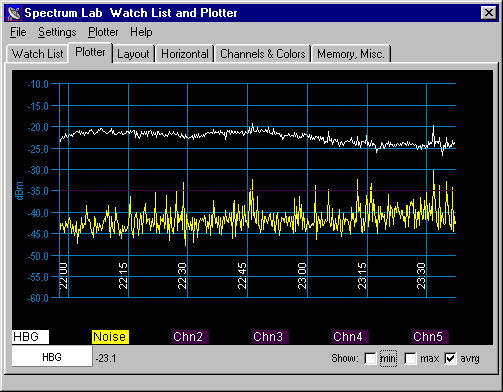Image resolution: width=503 pixels, height=392 pixels.
Task: Switch to the Channels & Colors tab
Action: [263, 54]
